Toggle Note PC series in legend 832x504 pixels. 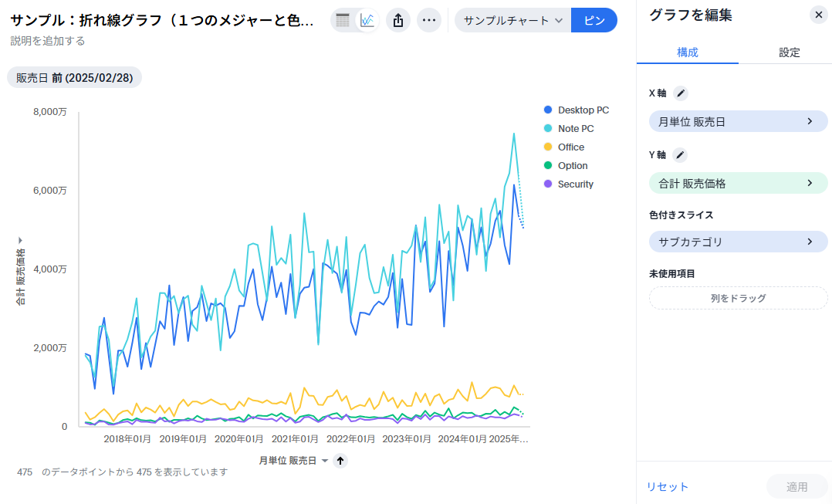pos(576,129)
